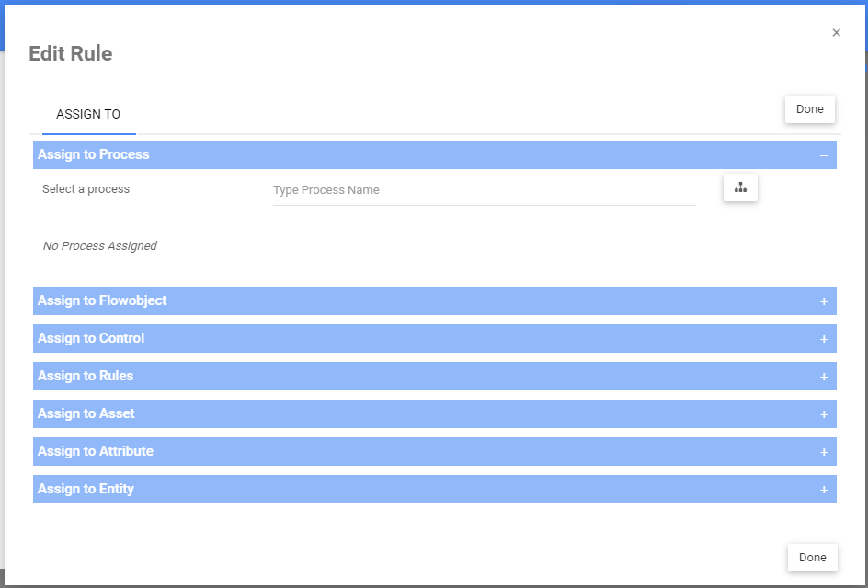Screen dimensions: 868x588
Task: Open the Assign to Flowobject section header
Action: point(102,300)
